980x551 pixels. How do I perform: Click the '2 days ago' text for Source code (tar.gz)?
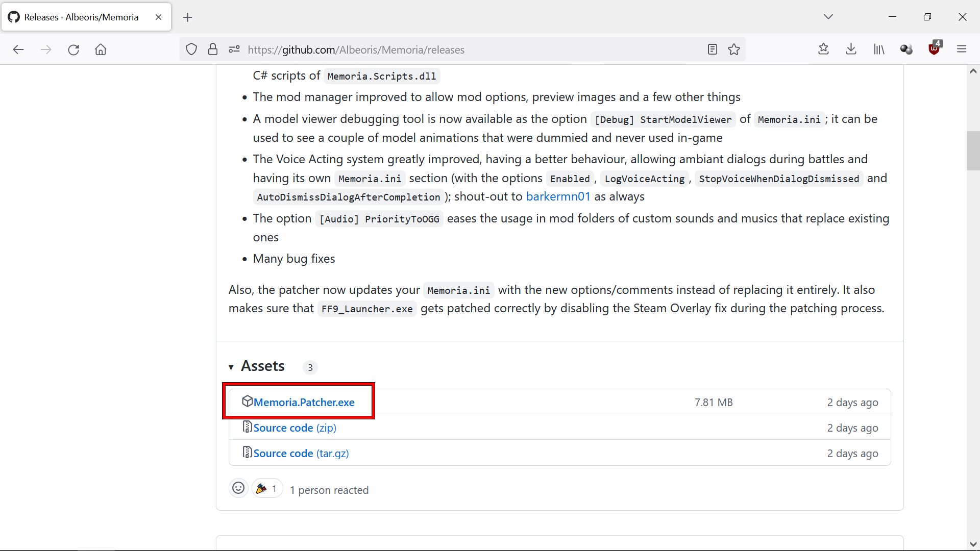point(852,454)
